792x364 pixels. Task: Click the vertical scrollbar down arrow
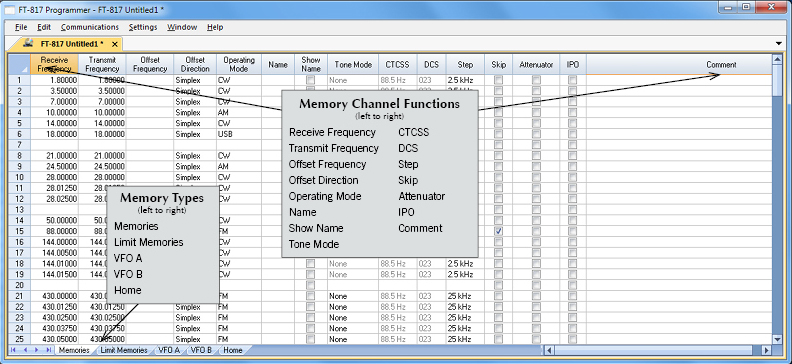pos(777,339)
